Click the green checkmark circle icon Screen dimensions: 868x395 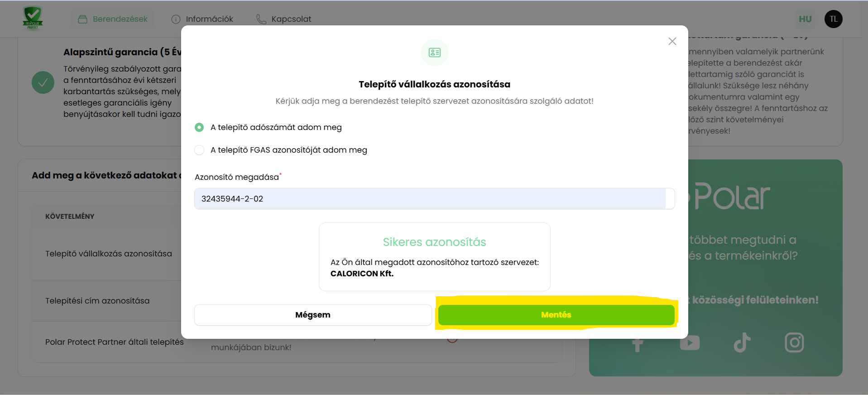coord(43,82)
